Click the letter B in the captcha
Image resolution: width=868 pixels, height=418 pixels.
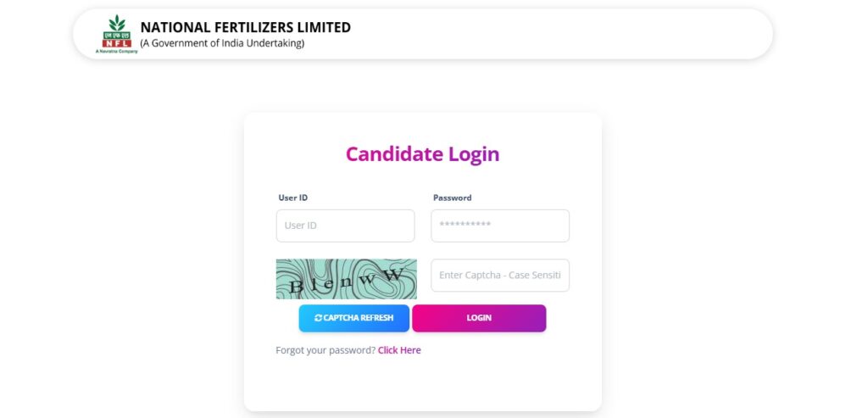click(297, 287)
